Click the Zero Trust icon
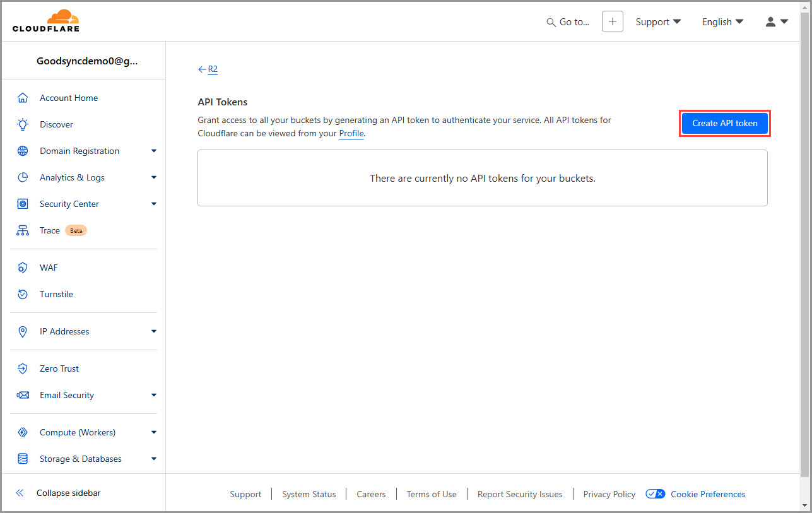Viewport: 812px width, 513px height. pos(23,369)
